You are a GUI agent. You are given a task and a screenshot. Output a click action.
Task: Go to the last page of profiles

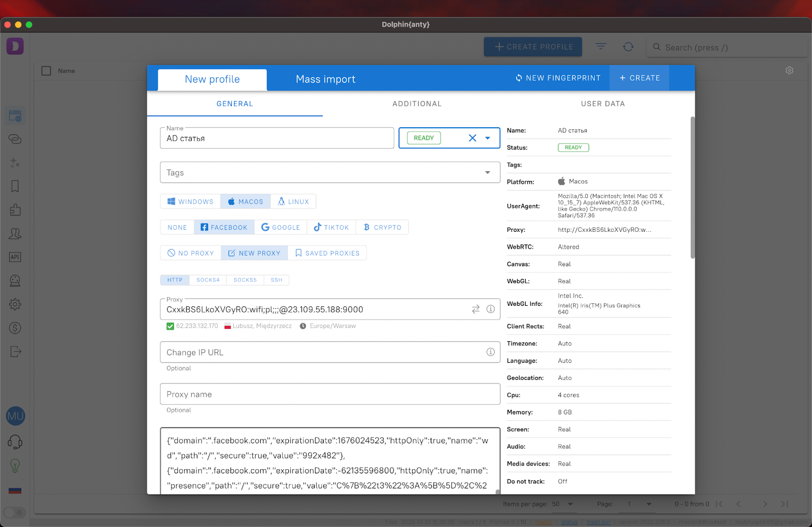[785, 504]
